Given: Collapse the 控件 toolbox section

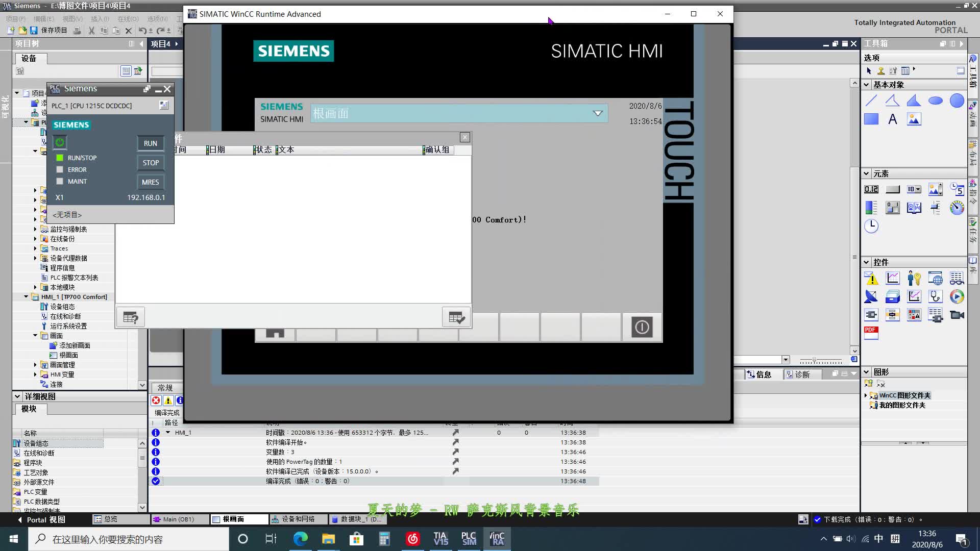Looking at the screenshot, I should click(x=866, y=262).
